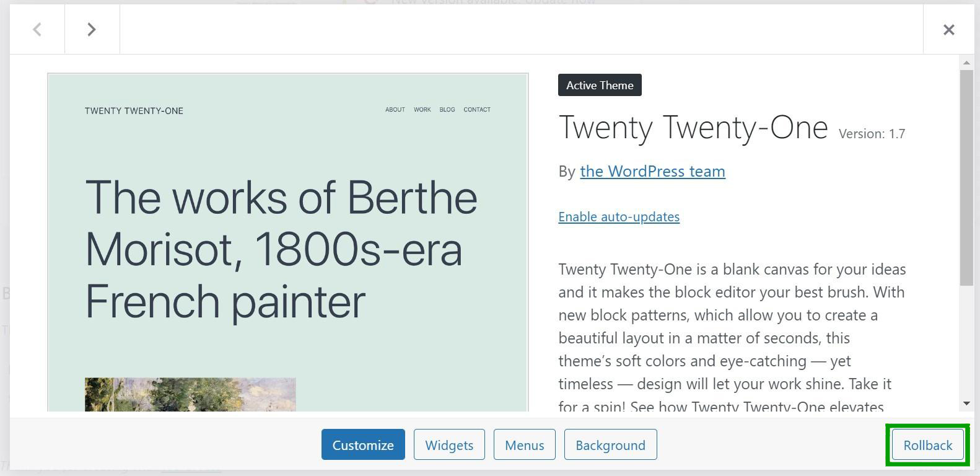Click the scrollbar up arrow
Viewport: 980px width, 476px height.
point(966,62)
